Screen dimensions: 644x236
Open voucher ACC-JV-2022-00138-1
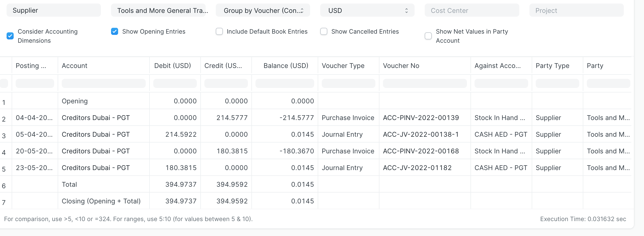(x=421, y=134)
